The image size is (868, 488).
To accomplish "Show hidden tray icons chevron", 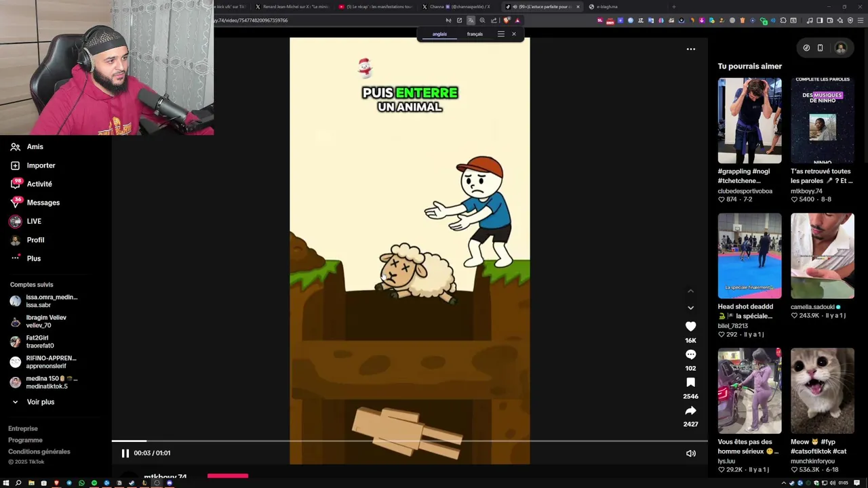I will 784,483.
